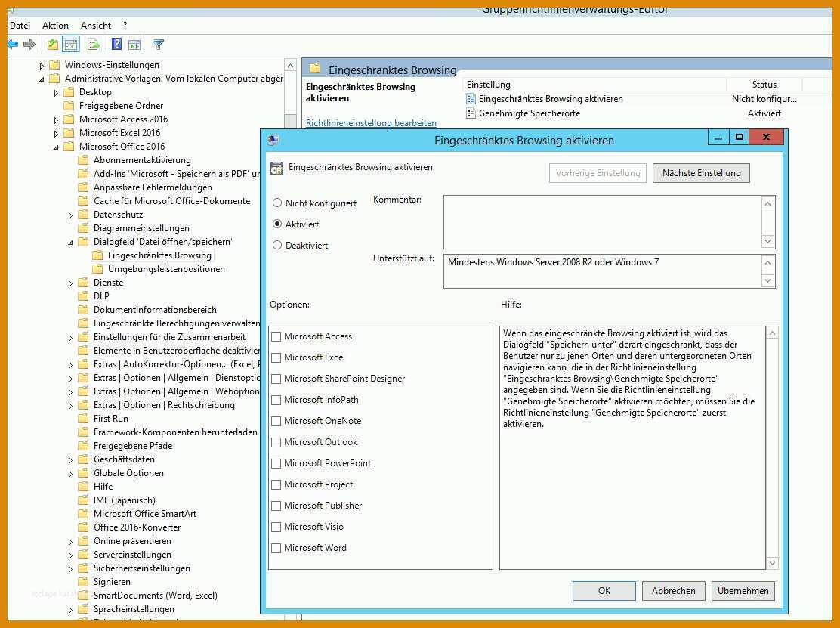
Task: Click folder icon of DLP
Action: tap(83, 295)
